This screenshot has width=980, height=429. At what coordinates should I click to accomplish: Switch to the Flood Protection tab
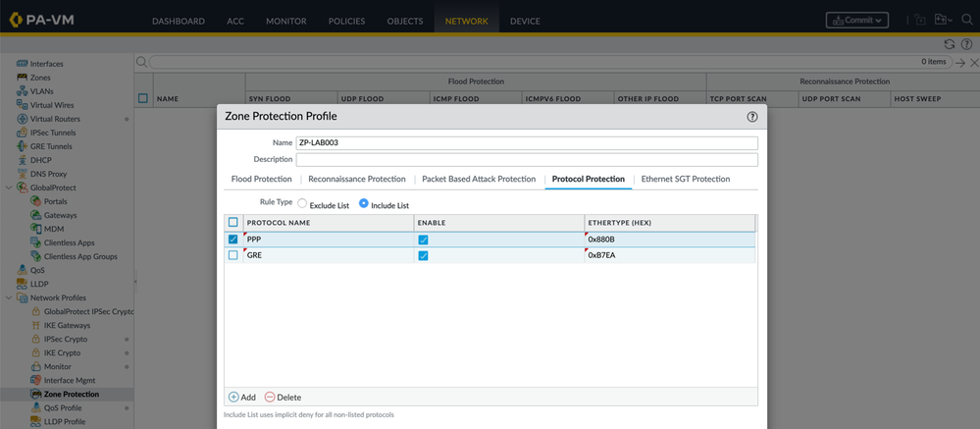pos(261,179)
